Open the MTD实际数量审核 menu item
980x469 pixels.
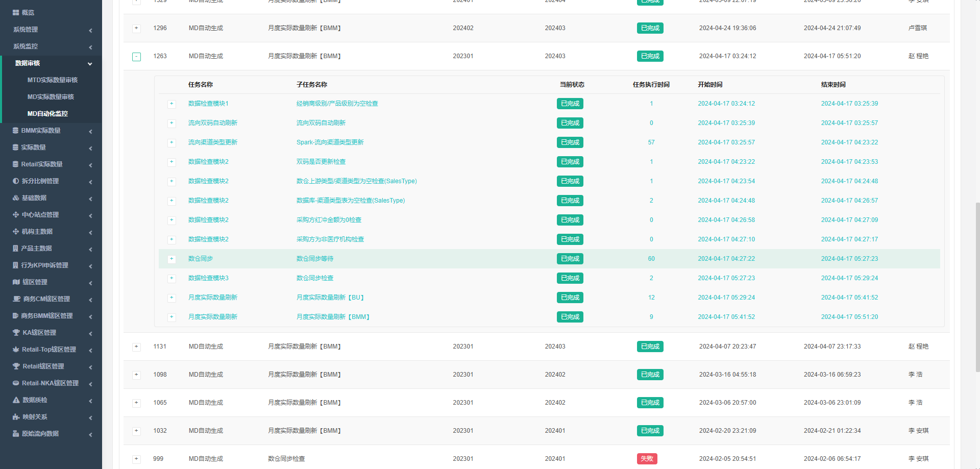(x=52, y=80)
